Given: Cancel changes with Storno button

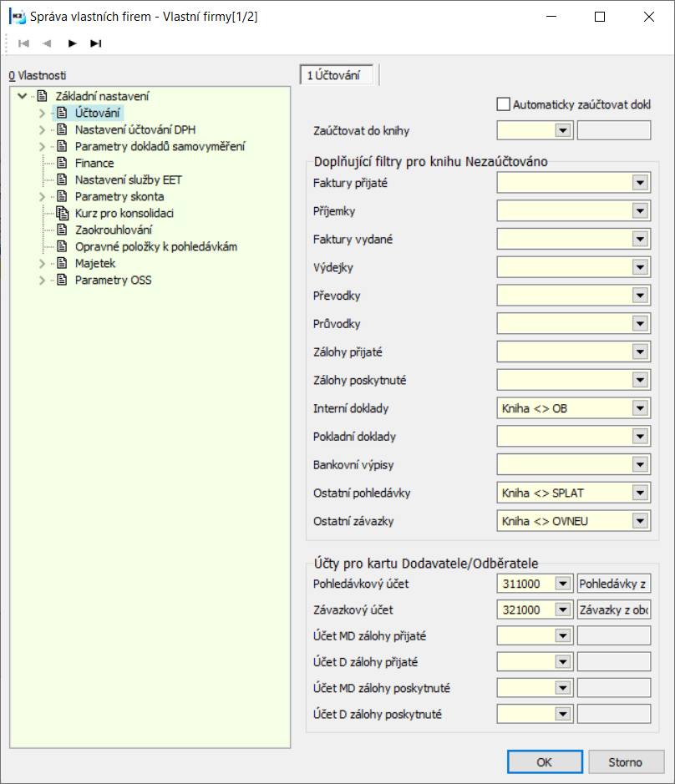Looking at the screenshot, I should [x=627, y=762].
